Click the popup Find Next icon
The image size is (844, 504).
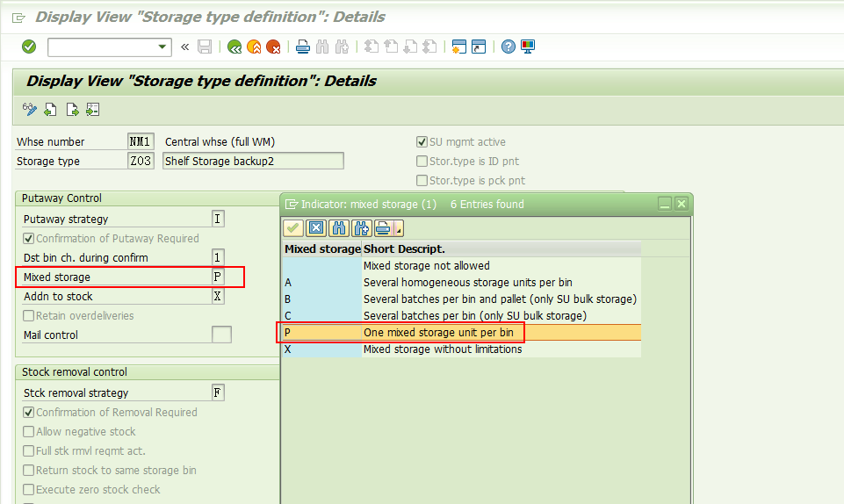pos(362,228)
